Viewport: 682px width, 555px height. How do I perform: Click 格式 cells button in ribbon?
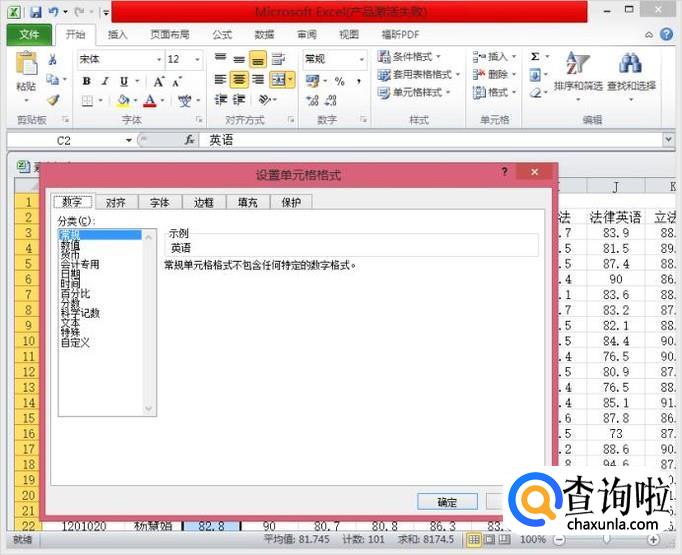494,92
